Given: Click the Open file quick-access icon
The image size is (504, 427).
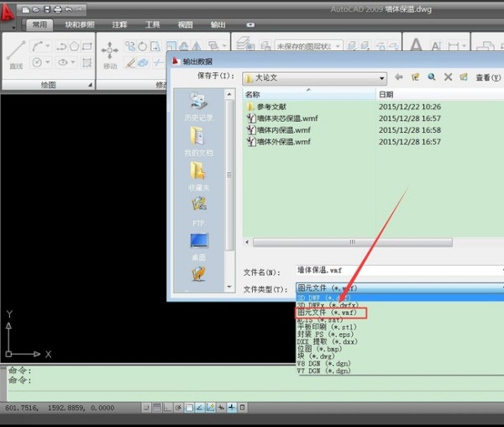Looking at the screenshot, I should click(x=36, y=9).
